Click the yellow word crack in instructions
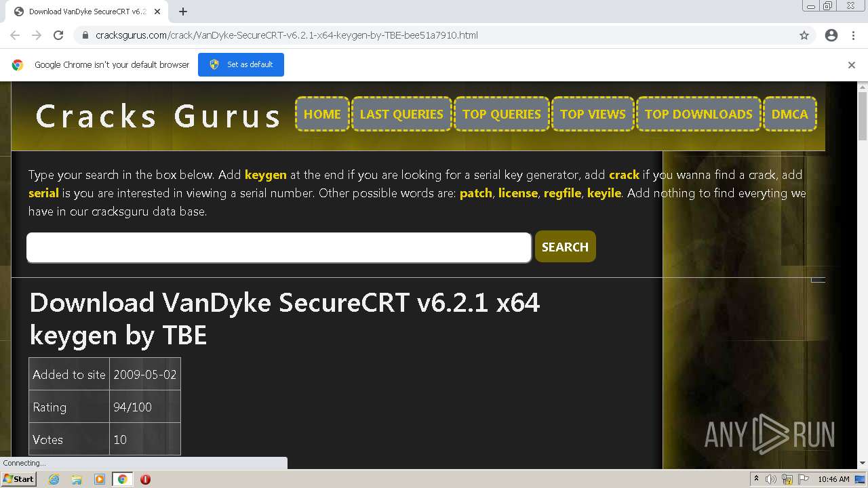Image resolution: width=868 pixels, height=488 pixels. coord(624,175)
